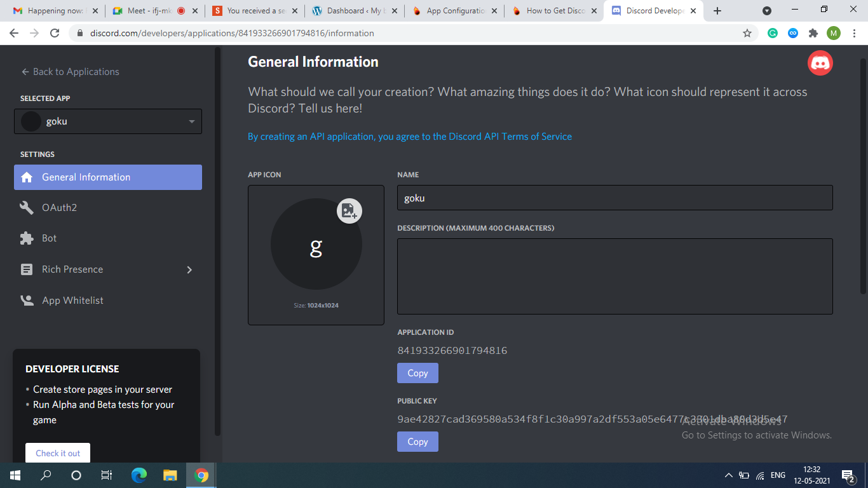Open the Discord API Terms of Service link

click(x=409, y=137)
